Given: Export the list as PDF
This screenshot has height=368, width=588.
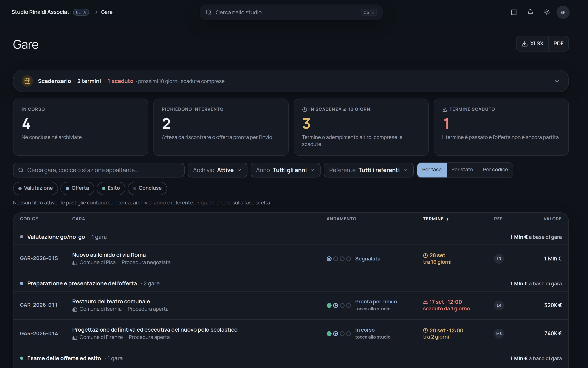Looking at the screenshot, I should pyautogui.click(x=558, y=44).
